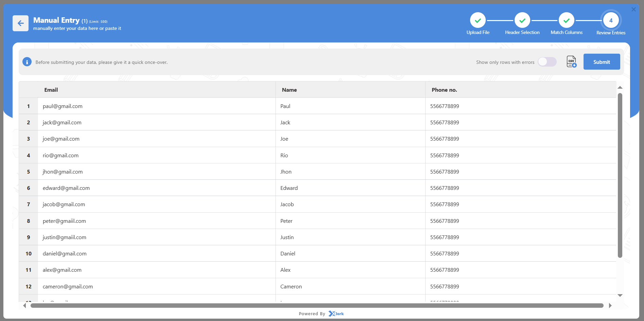The width and height of the screenshot is (644, 321).
Task: Go to Header Selection step circle
Action: click(522, 20)
